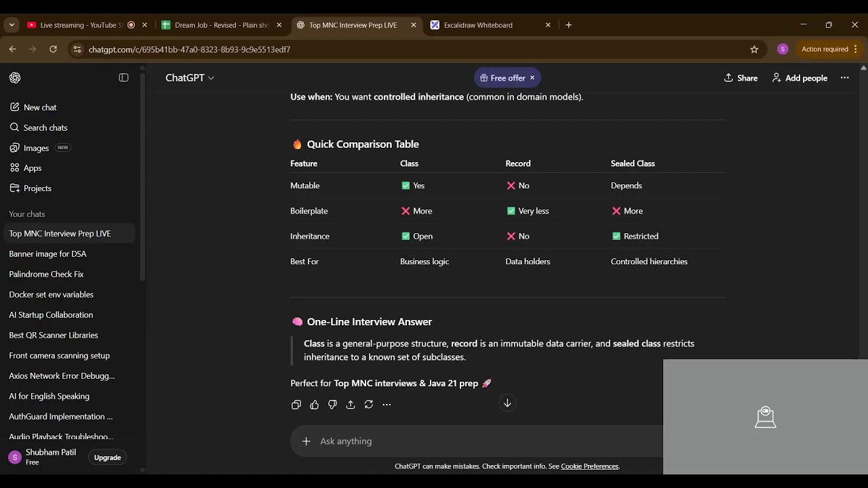The image size is (868, 488).
Task: Click the Business logic table cell
Action: tap(425, 262)
